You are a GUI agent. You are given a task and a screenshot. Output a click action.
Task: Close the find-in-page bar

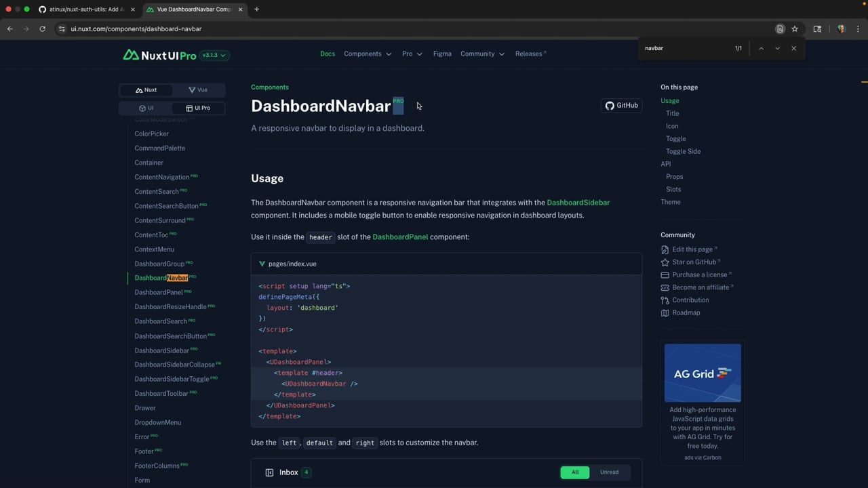pyautogui.click(x=793, y=48)
